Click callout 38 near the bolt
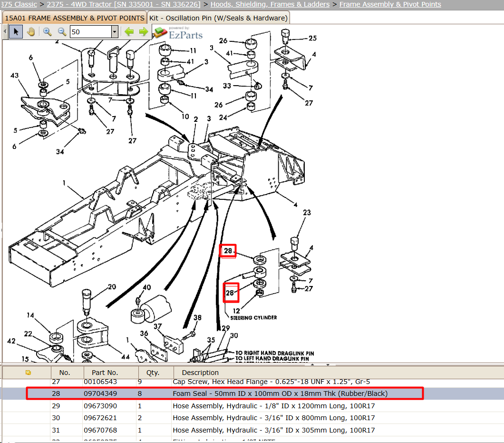This screenshot has width=504, height=443. coord(197,317)
